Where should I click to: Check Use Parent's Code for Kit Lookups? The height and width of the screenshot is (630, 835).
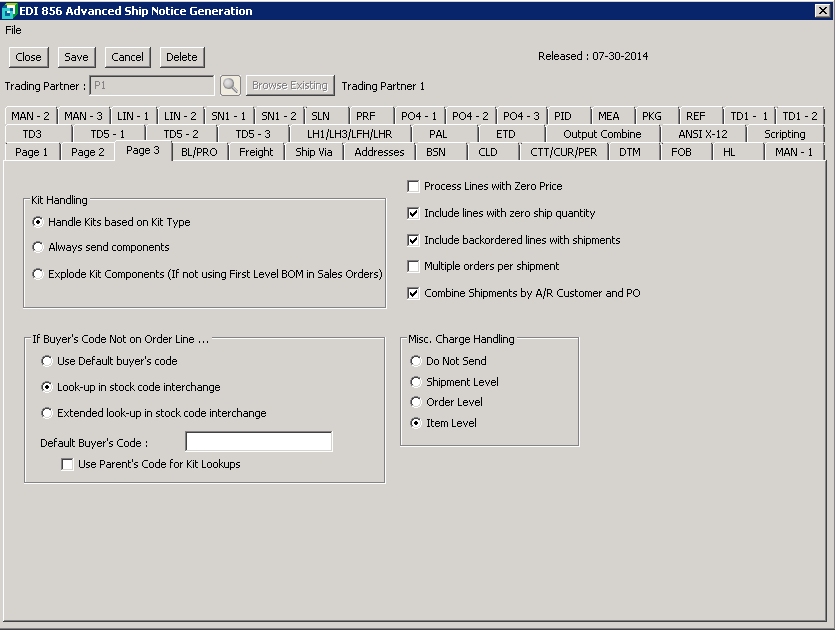tap(68, 464)
